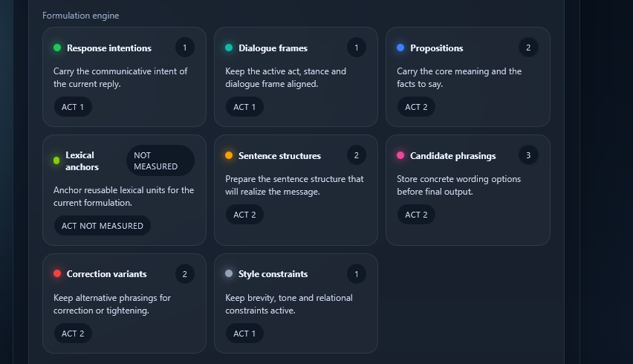Click the gray dot beside Style constraints
The image size is (633, 364).
[x=229, y=274]
